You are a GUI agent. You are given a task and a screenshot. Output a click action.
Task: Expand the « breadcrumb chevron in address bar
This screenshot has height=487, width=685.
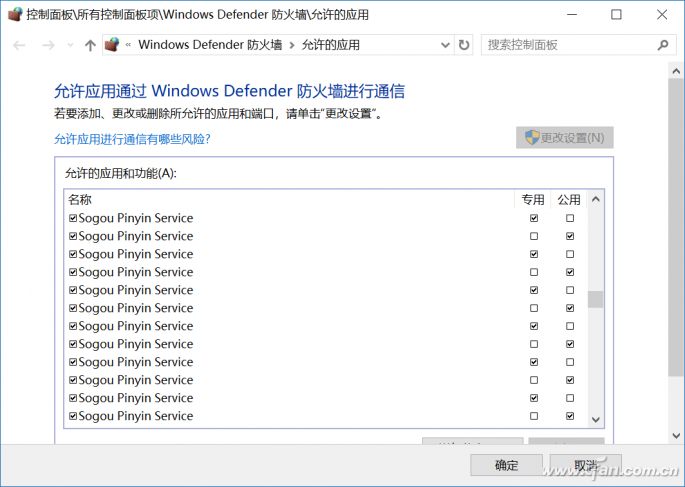128,45
